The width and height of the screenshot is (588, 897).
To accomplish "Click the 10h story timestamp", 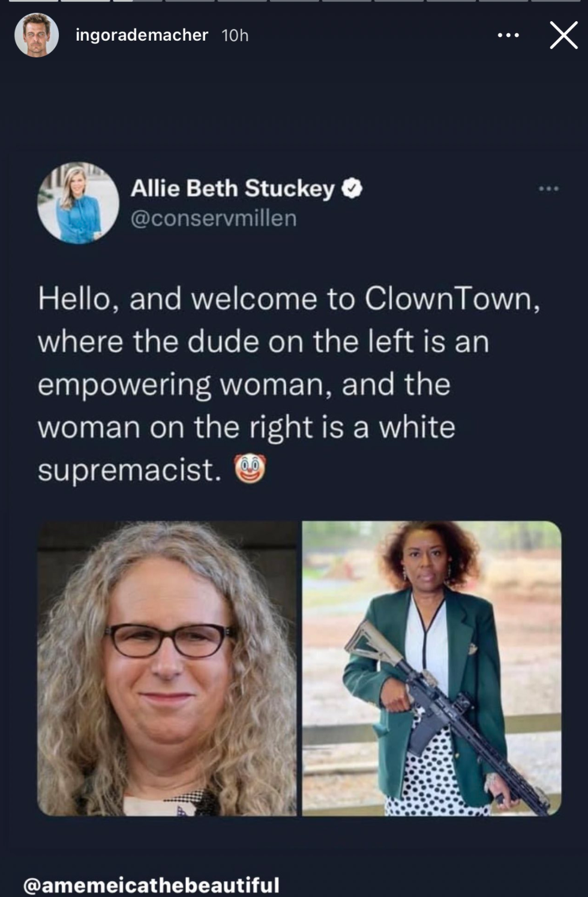I will (235, 35).
